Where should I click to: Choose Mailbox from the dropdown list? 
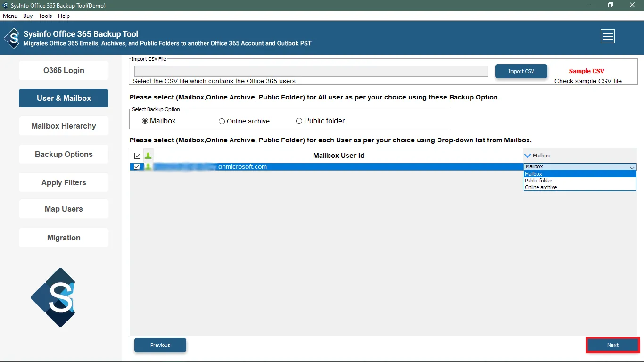pyautogui.click(x=580, y=174)
